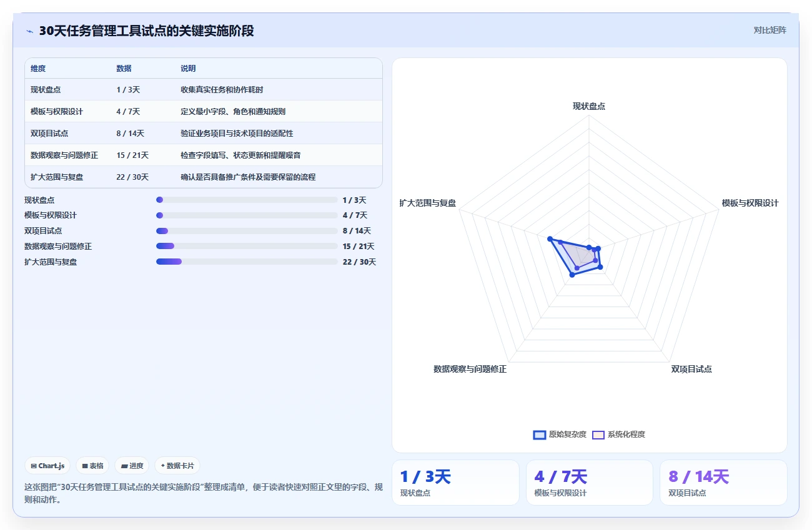Click the 22 / 30天 value in the progress list
Image resolution: width=812 pixels, height=530 pixels.
point(359,262)
